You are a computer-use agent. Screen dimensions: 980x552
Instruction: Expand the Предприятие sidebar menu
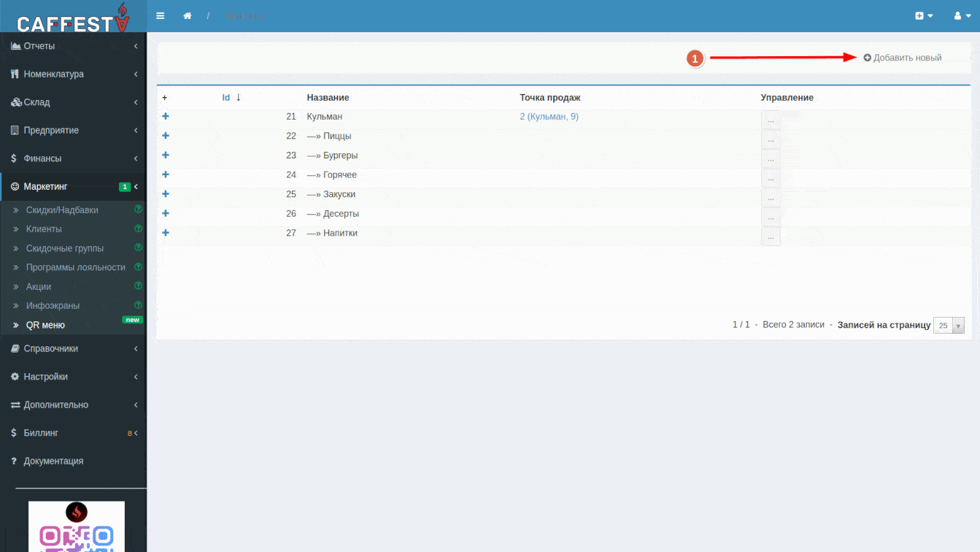(x=73, y=130)
